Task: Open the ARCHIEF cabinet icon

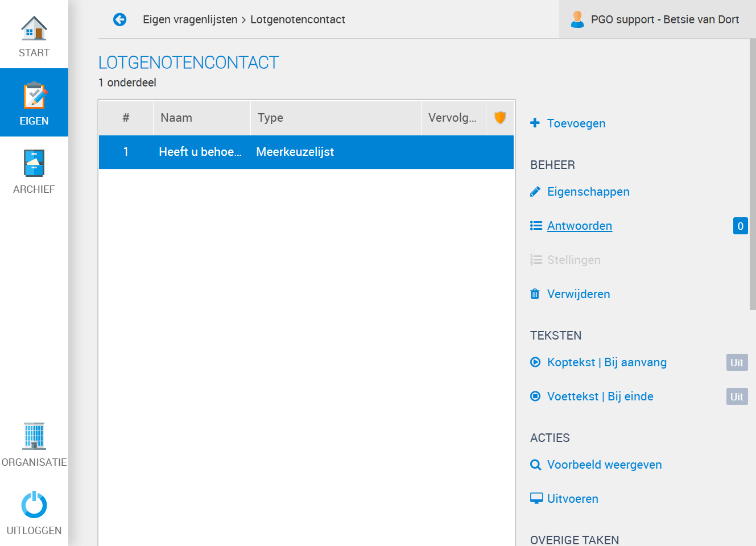Action: (x=34, y=163)
